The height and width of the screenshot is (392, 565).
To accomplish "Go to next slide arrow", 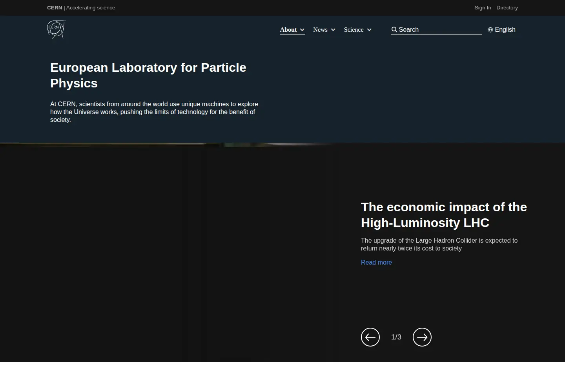I will (x=422, y=337).
